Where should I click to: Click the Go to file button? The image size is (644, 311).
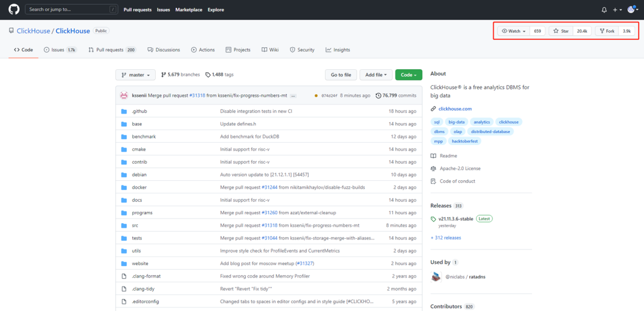[341, 75]
